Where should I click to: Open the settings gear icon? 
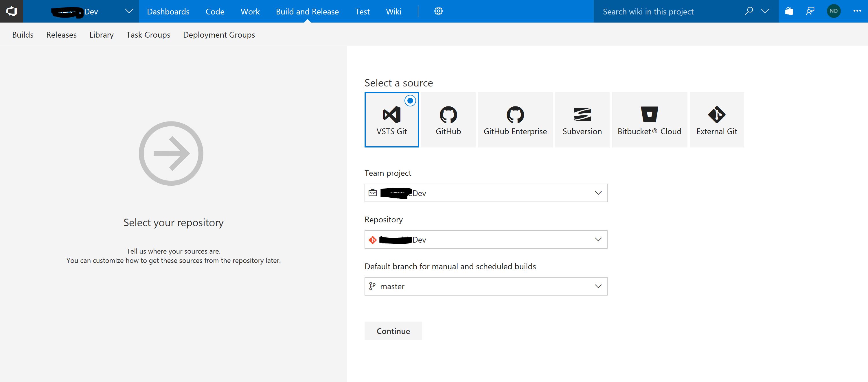pos(438,11)
